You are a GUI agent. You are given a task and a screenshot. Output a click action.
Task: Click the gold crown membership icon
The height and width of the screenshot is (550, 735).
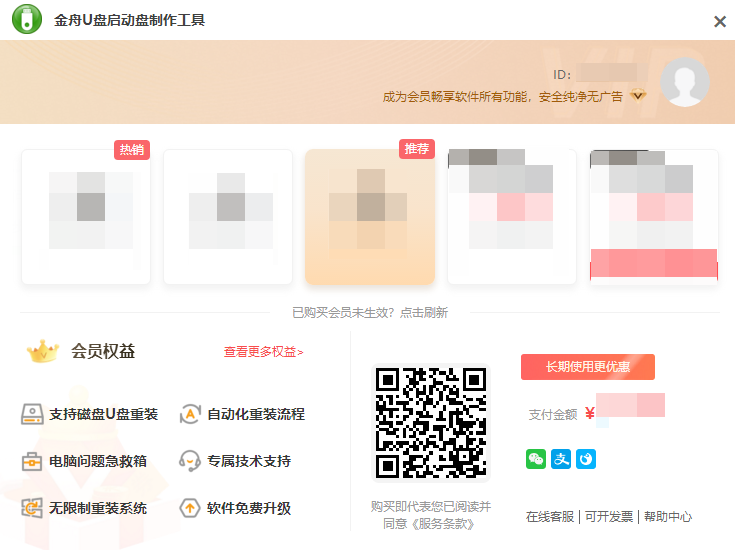tap(43, 351)
